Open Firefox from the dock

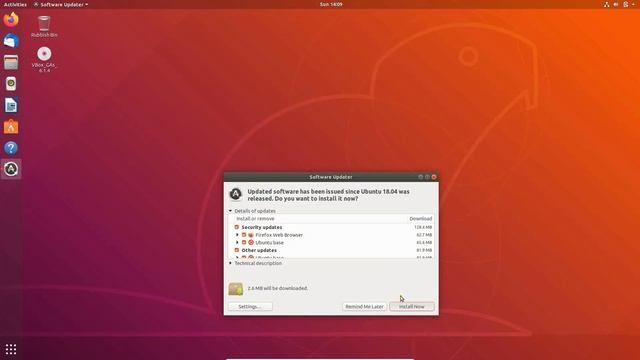point(11,20)
